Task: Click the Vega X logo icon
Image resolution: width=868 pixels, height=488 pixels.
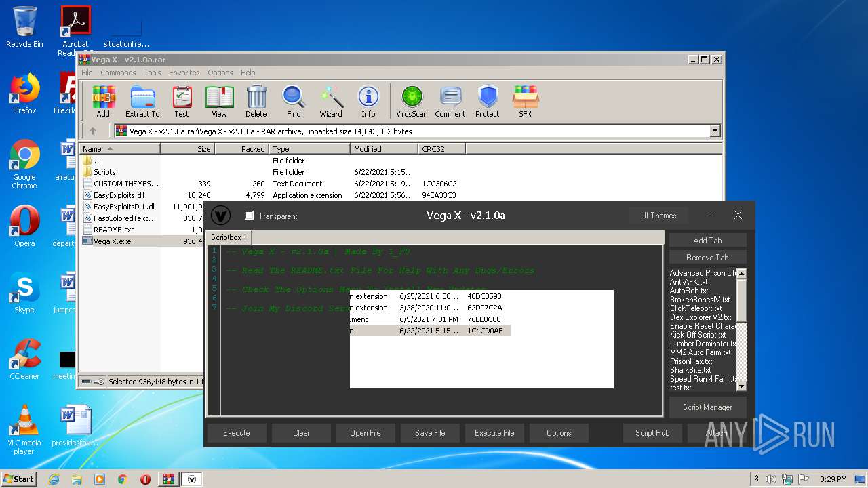Action: [220, 216]
